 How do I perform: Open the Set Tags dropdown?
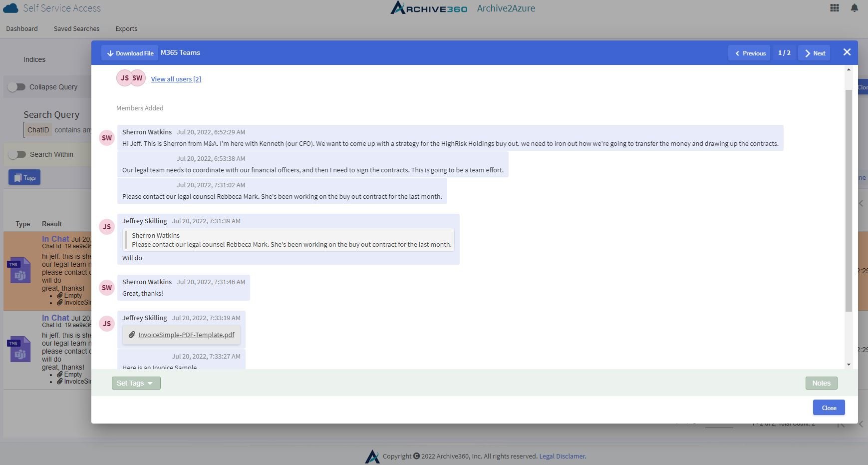point(135,383)
